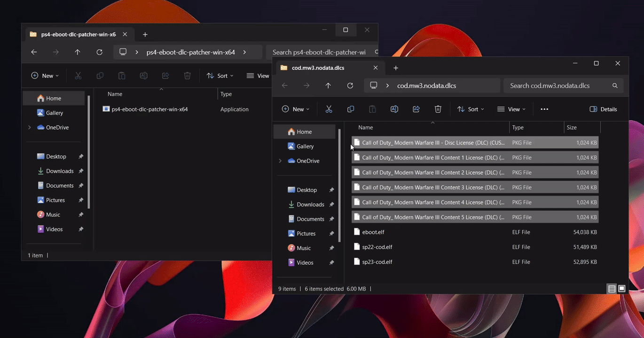Open Downloads in cod.mw3 sidebar

310,205
